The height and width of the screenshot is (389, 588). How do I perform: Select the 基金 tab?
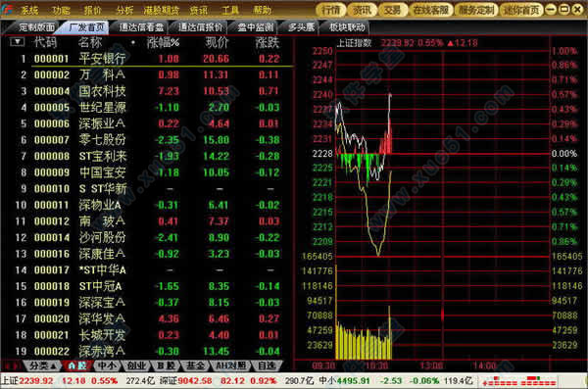coord(196,365)
